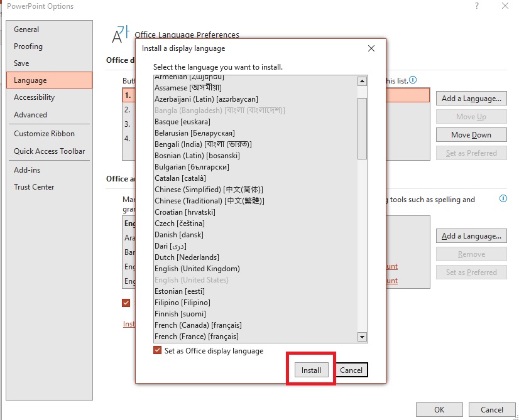
Task: Click the Install button
Action: coord(310,370)
